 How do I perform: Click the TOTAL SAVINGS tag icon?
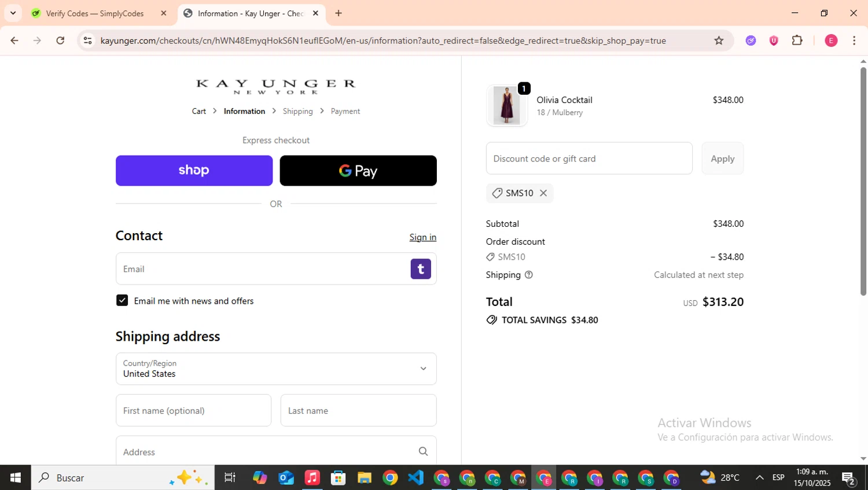coord(492,320)
